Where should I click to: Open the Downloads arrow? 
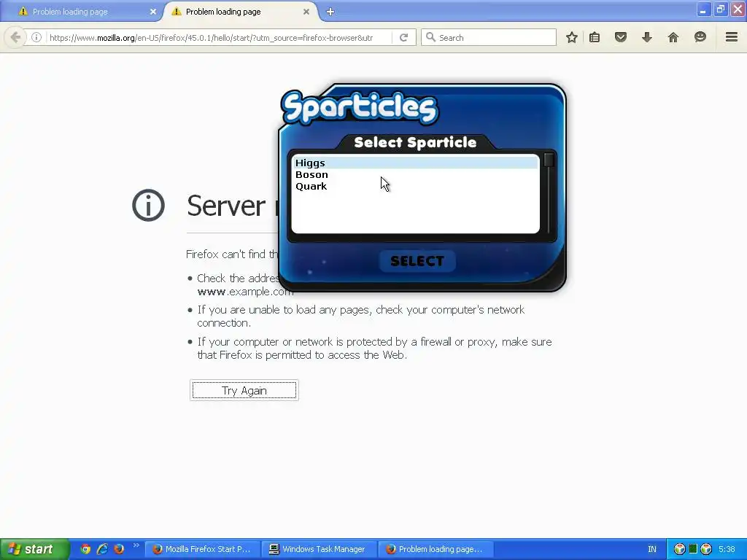[x=646, y=37]
